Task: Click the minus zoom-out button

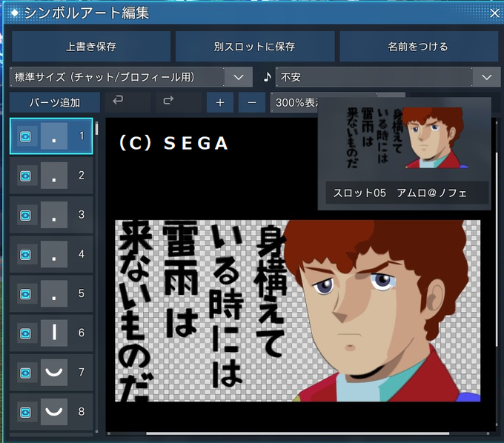Action: pos(252,102)
